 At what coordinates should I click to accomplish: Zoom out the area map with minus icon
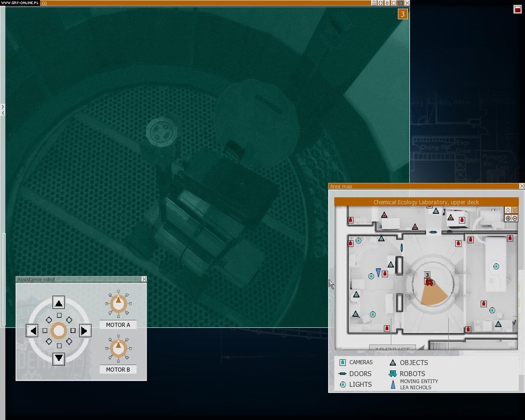515,218
